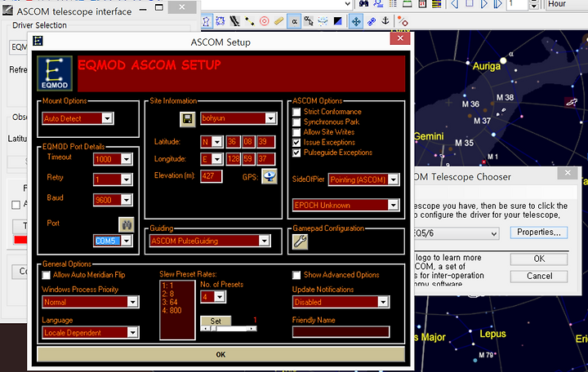This screenshot has width=588, height=372.
Task: Click the black and blue square icon
Action: [338, 21]
